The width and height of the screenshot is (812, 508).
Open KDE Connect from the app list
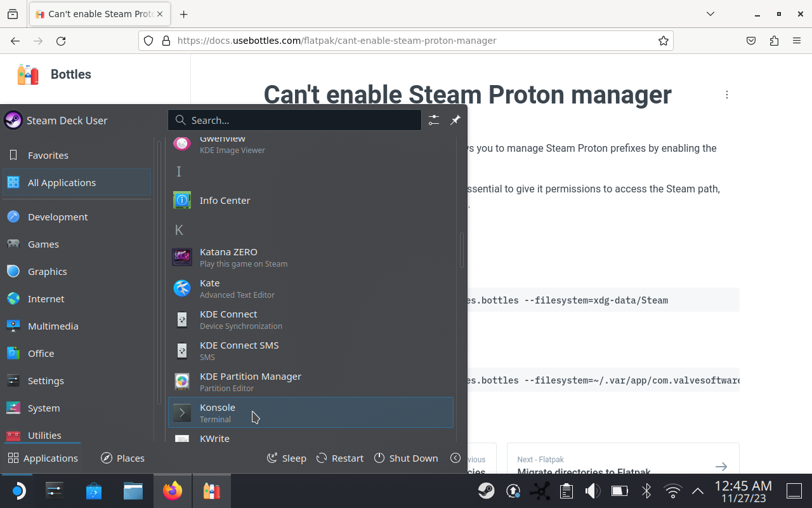tap(311, 319)
